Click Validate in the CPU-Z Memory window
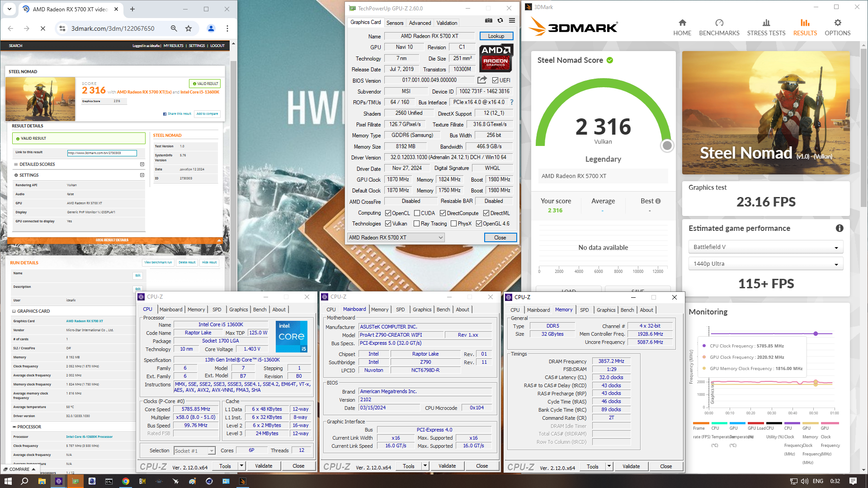This screenshot has height=488, width=868. click(631, 466)
